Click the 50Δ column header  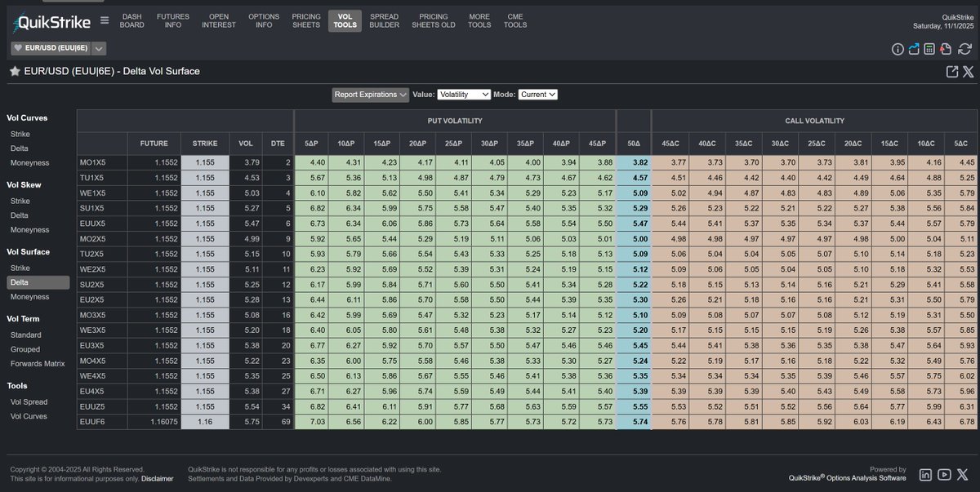click(633, 143)
